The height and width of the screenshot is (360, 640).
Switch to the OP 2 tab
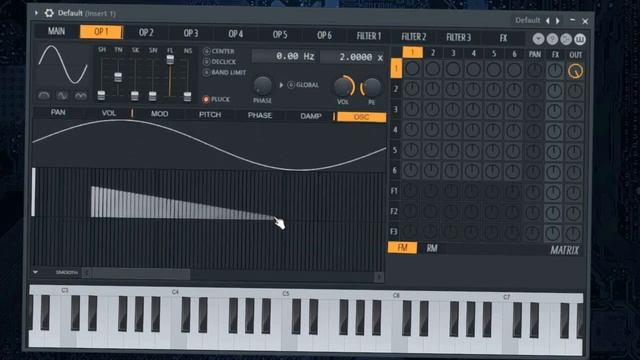pyautogui.click(x=146, y=33)
